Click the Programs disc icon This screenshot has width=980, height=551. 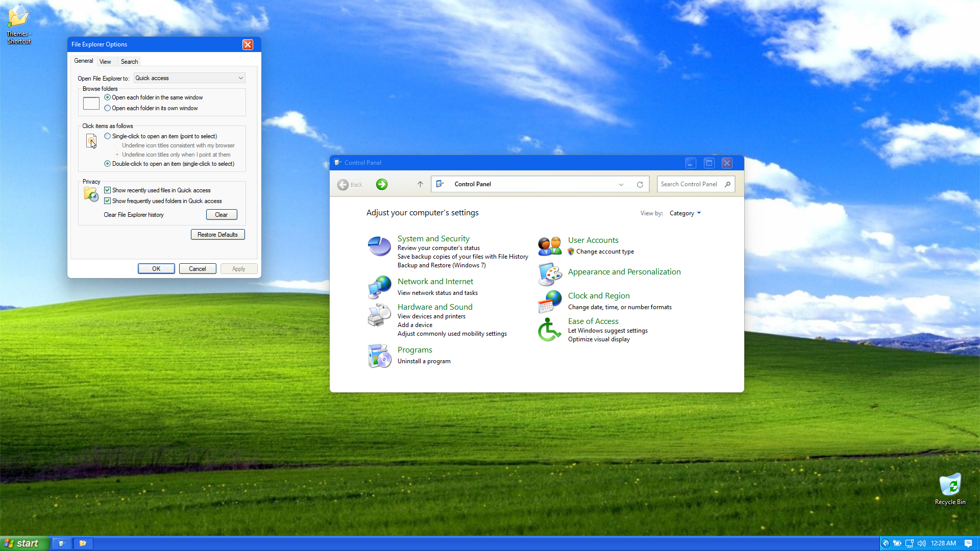379,356
